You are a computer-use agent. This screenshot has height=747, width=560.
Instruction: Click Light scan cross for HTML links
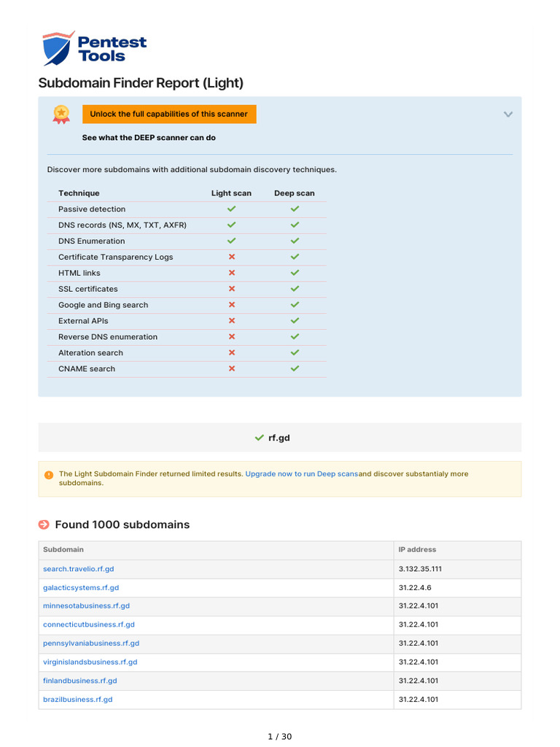[232, 273]
